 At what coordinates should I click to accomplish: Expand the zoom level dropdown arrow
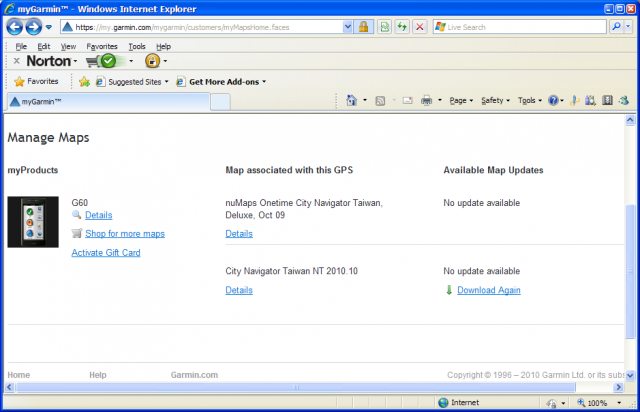pyautogui.click(x=619, y=403)
